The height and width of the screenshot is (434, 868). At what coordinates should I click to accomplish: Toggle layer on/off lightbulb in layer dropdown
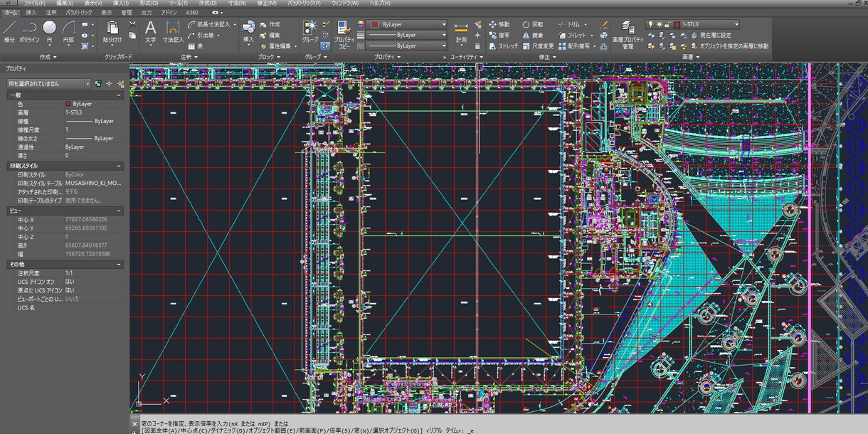coord(650,24)
